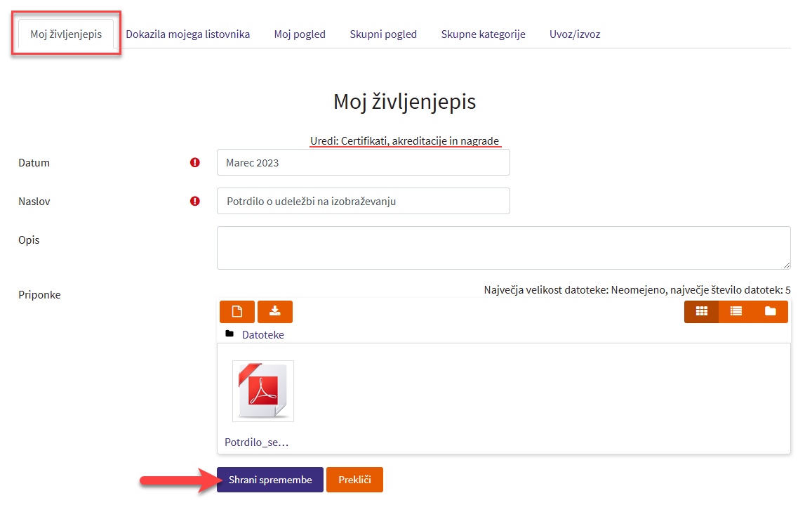Switch file view to folder tree
Image resolution: width=812 pixels, height=505 pixels.
point(770,311)
